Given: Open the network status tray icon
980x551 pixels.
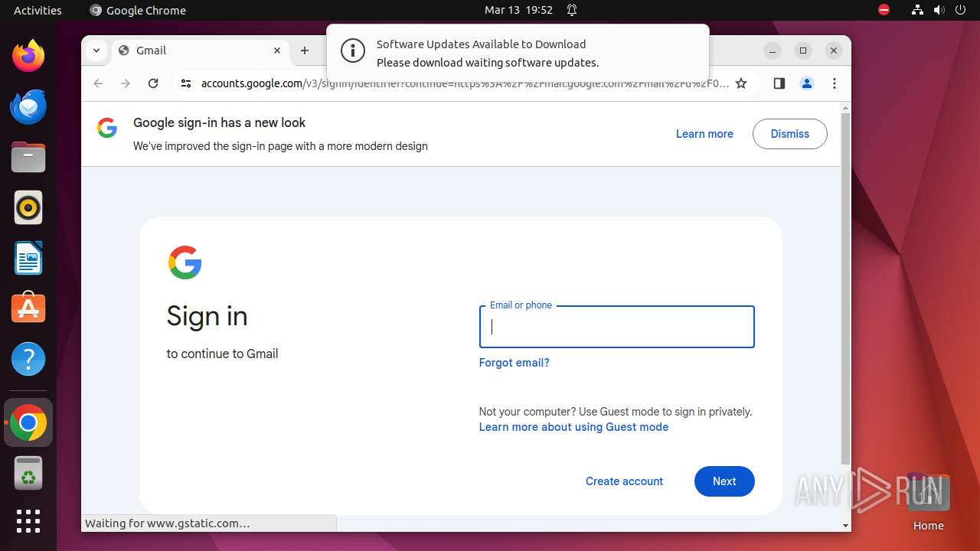Looking at the screenshot, I should (x=917, y=10).
